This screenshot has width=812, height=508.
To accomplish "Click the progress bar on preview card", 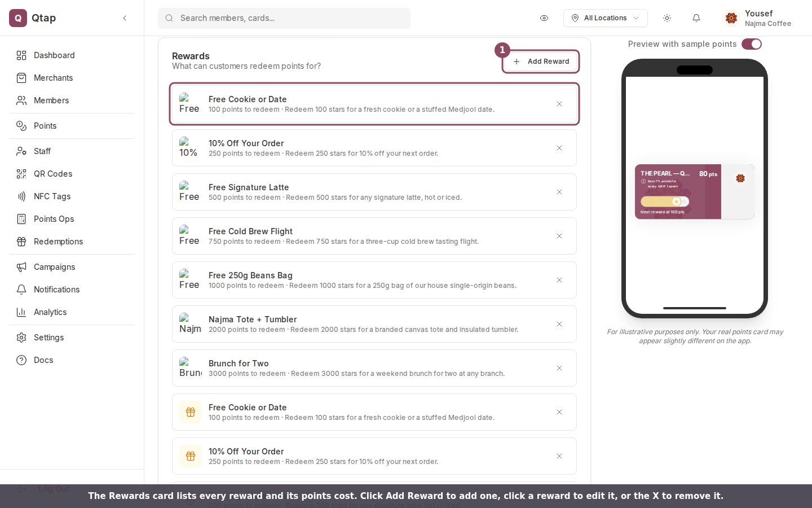I will (665, 202).
